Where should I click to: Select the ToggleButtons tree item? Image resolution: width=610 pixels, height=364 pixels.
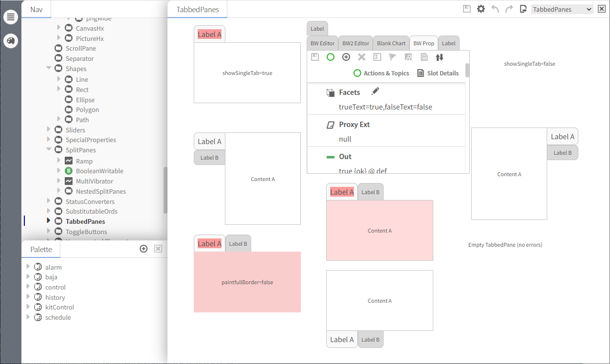86,232
